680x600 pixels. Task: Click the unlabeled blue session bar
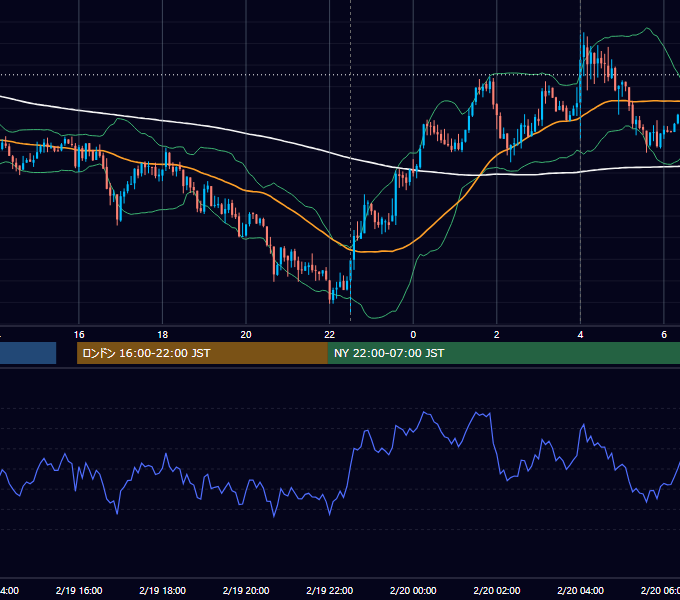pos(28,353)
